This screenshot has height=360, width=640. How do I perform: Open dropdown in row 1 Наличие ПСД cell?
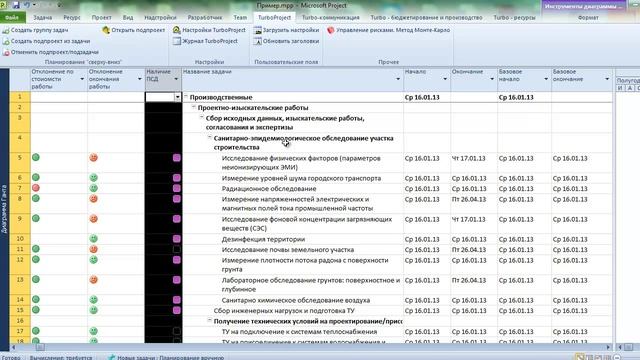pos(178,97)
